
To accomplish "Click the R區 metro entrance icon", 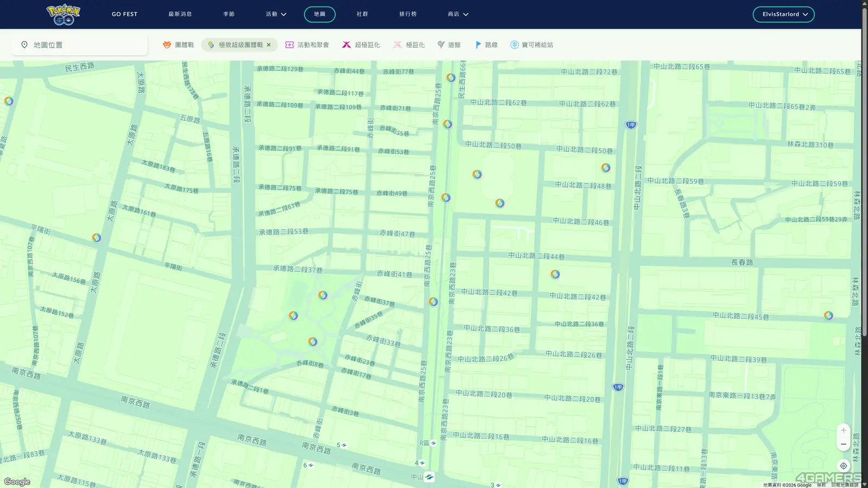I will 433,443.
